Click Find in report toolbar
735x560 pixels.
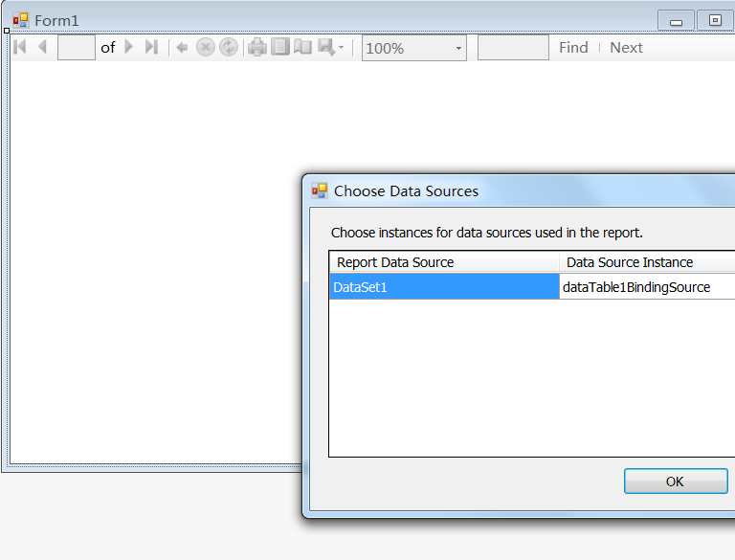(x=573, y=47)
